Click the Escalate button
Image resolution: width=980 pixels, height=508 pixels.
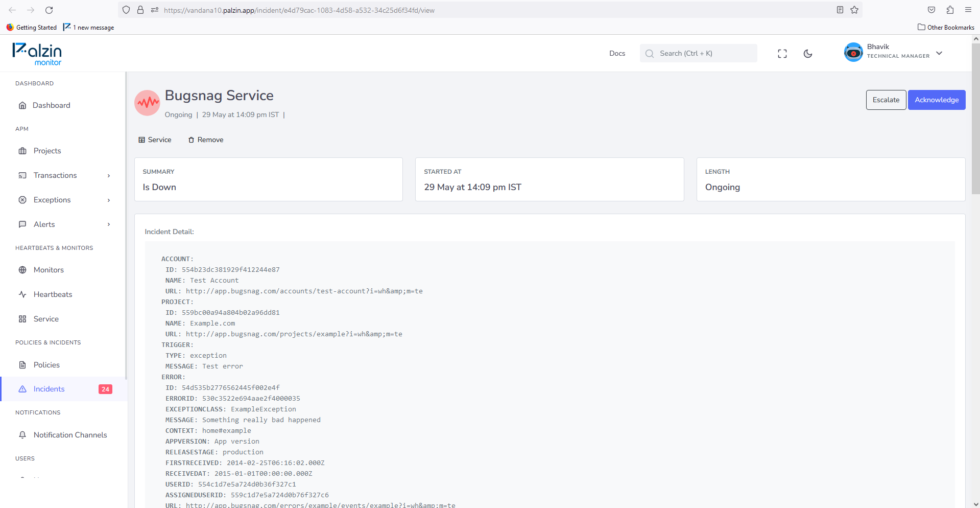click(886, 100)
